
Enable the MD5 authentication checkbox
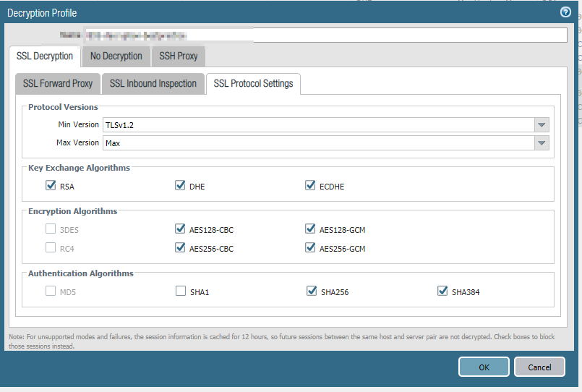[51, 291]
